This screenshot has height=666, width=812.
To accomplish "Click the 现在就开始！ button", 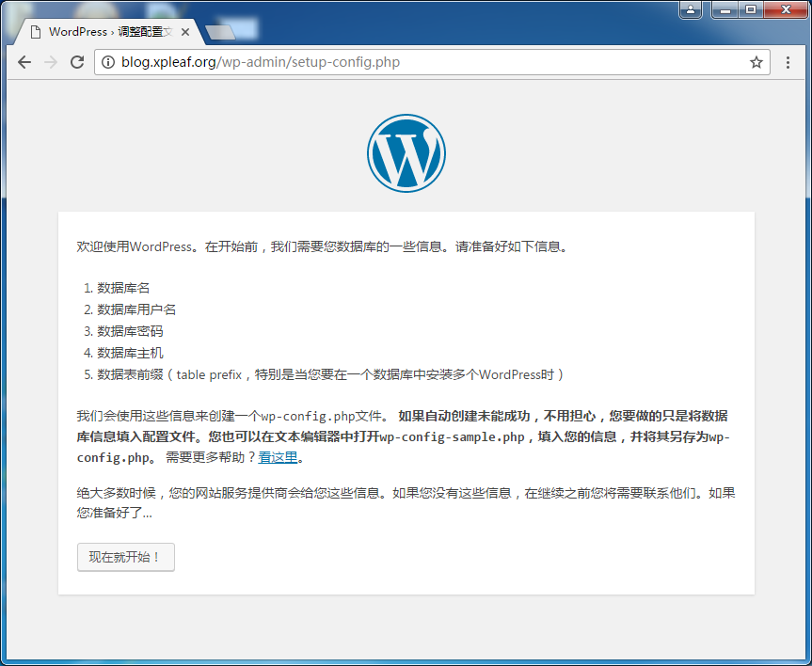I will 126,557.
